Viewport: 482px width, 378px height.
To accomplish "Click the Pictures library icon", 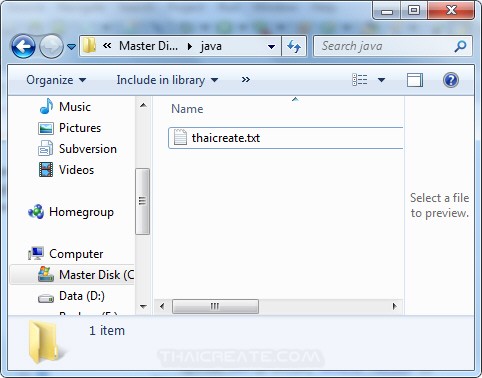I will [x=46, y=128].
